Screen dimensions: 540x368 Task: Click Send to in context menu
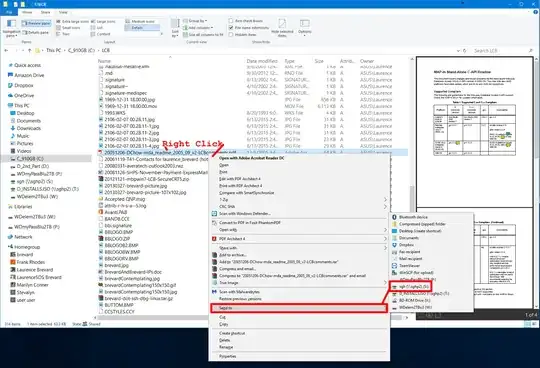pyautogui.click(x=299, y=308)
